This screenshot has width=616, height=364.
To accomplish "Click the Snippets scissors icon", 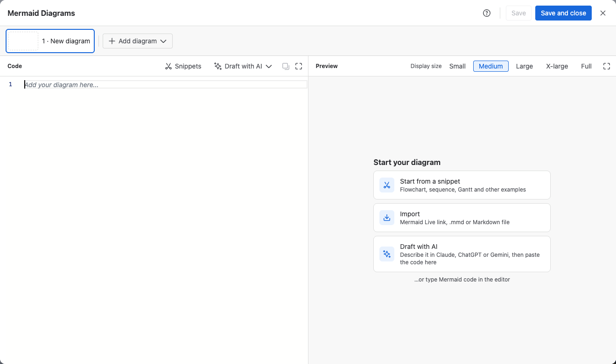I will point(168,66).
